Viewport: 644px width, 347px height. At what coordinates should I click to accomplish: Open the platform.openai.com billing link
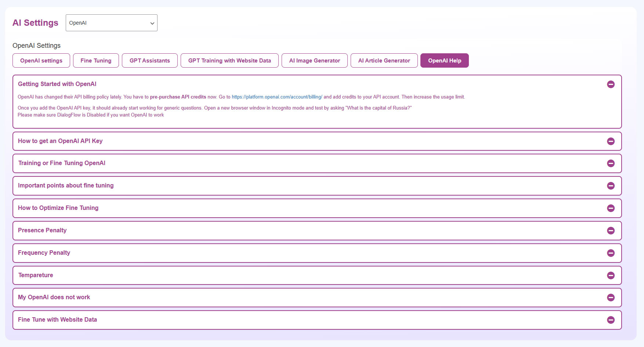277,97
